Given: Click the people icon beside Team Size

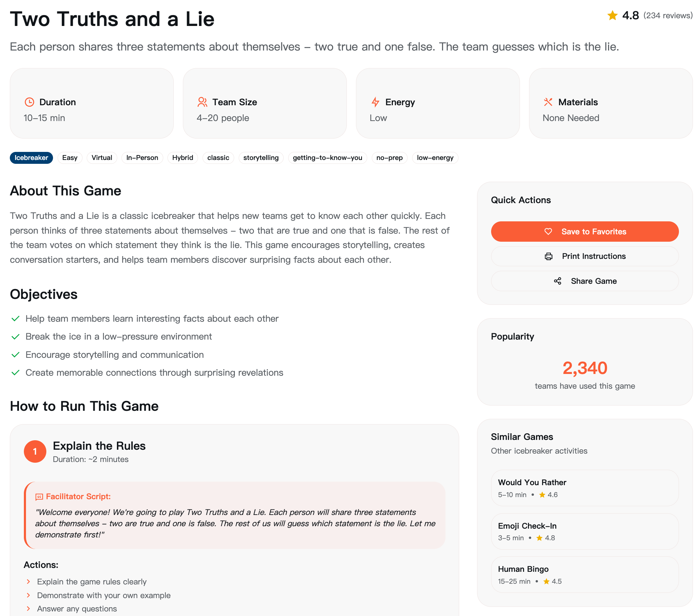Looking at the screenshot, I should pos(202,102).
